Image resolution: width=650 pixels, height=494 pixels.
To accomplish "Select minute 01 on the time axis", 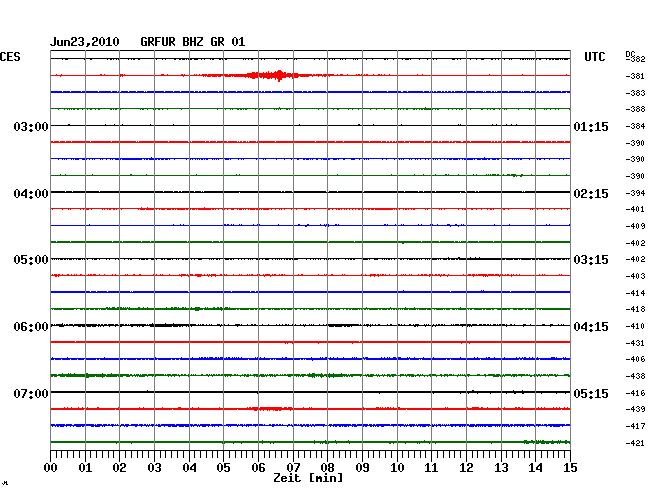I will [85, 468].
